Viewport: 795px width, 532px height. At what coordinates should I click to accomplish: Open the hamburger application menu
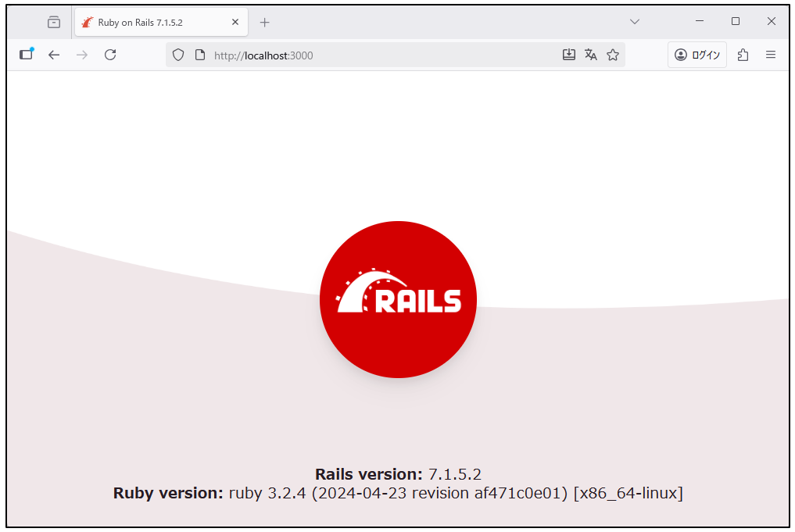tap(771, 55)
